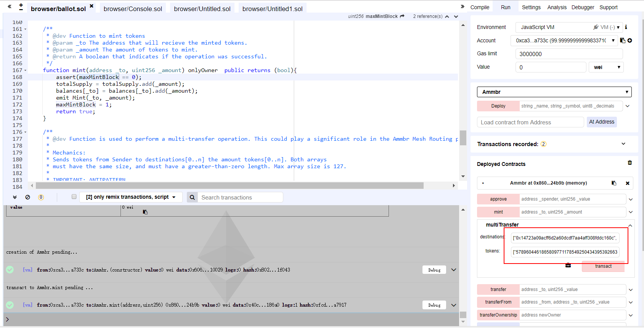The image size is (644, 328).
Task: Open the Run tab
Action: click(x=506, y=7)
